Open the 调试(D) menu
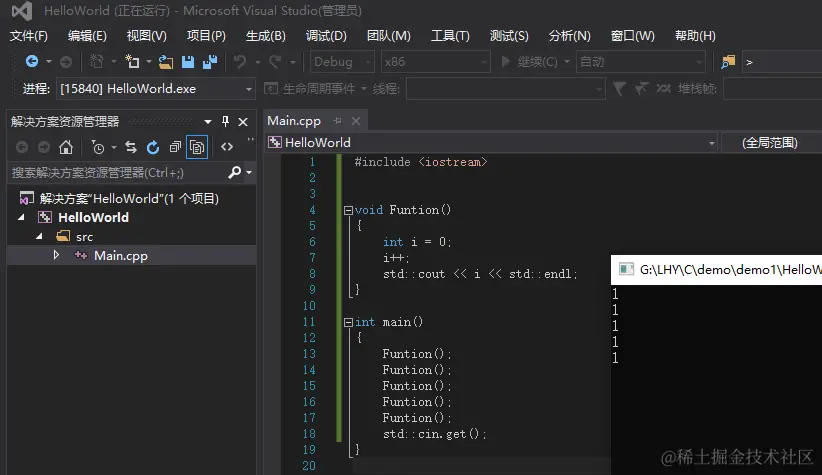822x475 pixels. pyautogui.click(x=326, y=36)
